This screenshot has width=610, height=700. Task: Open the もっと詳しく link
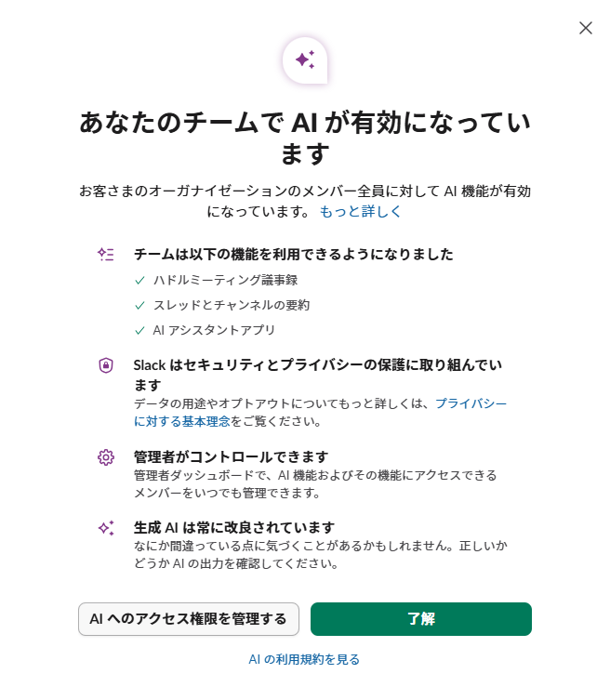(x=361, y=211)
